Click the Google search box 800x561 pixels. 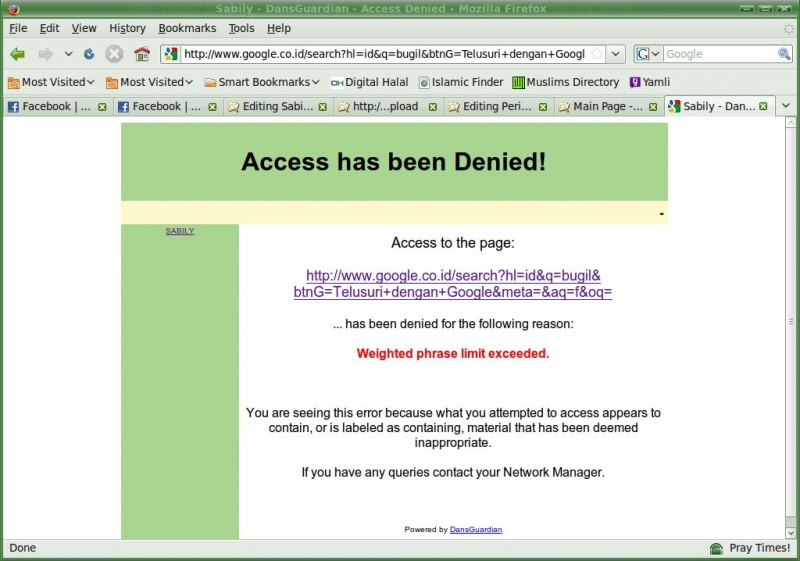point(719,54)
